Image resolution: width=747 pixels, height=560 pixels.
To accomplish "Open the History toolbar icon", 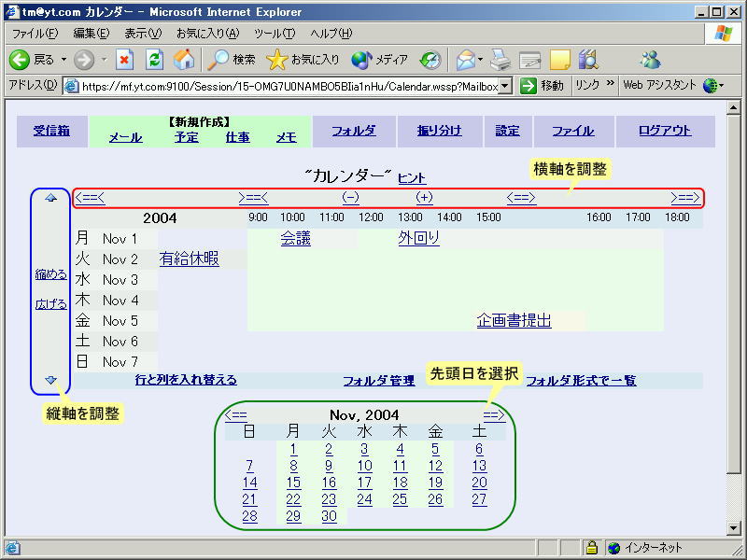I will (x=430, y=60).
